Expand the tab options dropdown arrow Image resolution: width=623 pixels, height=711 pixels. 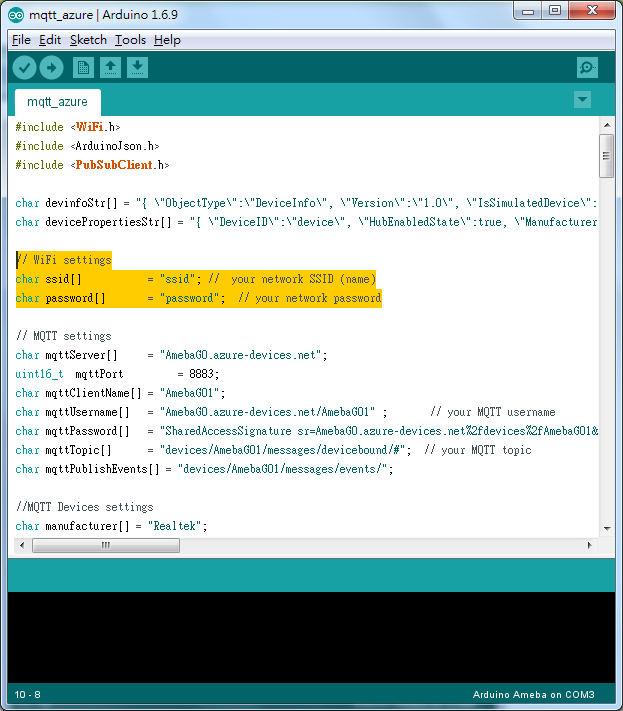[x=582, y=99]
